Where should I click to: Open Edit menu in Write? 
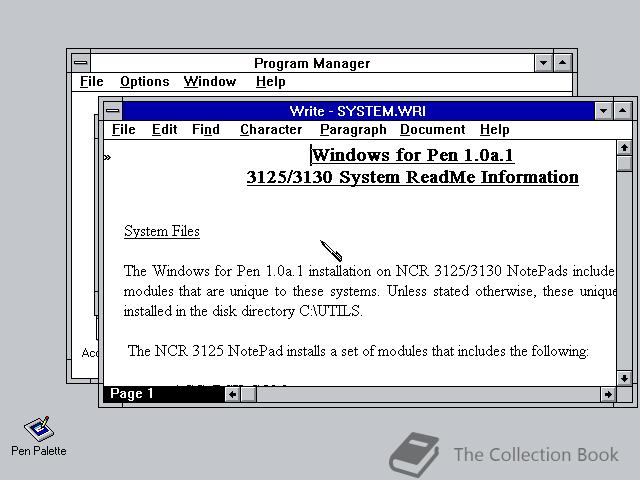(x=164, y=130)
